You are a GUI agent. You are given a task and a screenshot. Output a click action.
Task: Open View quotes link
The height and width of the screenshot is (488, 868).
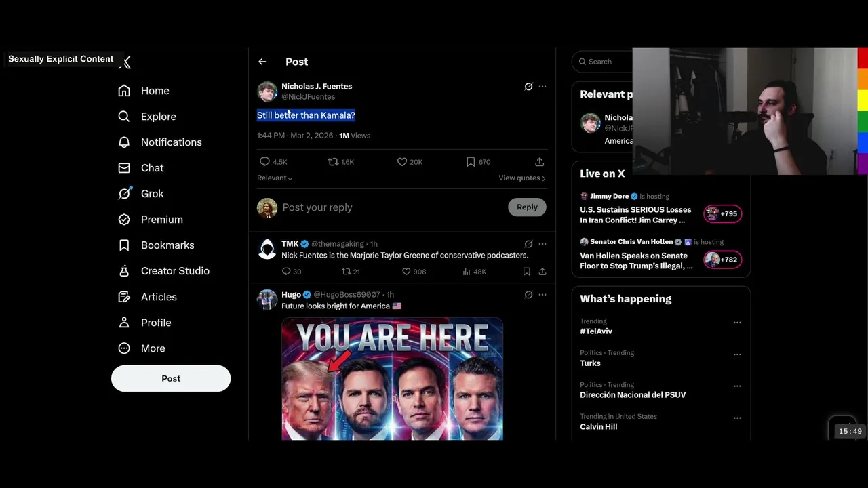click(x=521, y=178)
